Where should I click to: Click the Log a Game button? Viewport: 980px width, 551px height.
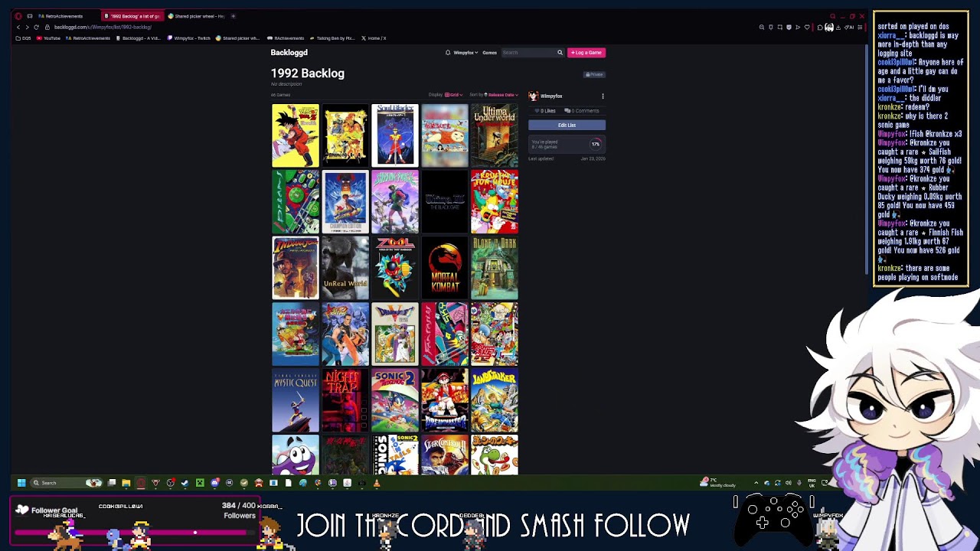pos(586,53)
